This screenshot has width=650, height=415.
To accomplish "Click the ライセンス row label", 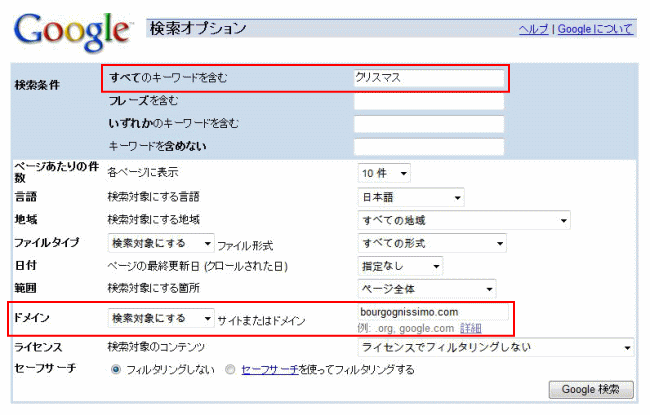I will pyautogui.click(x=38, y=347).
